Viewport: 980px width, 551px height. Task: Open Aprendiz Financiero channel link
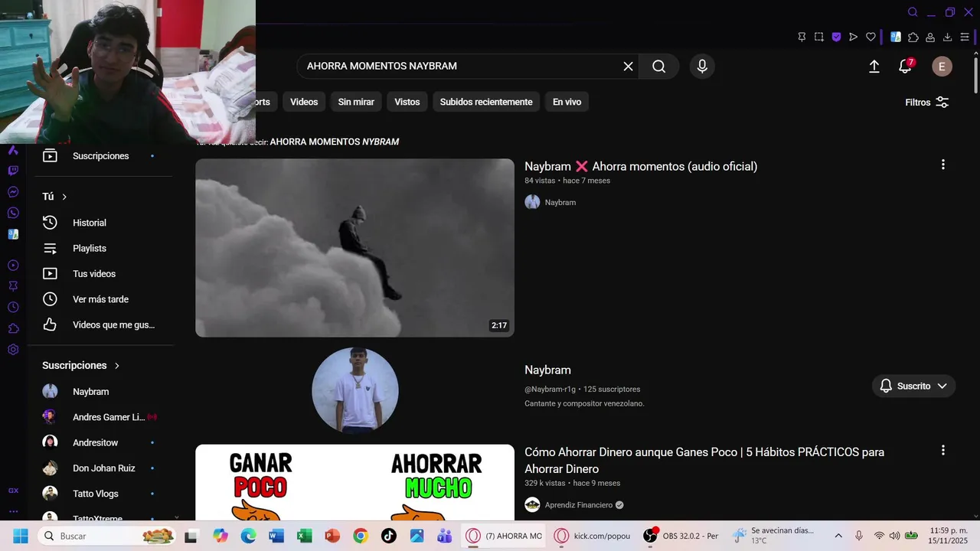579,505
